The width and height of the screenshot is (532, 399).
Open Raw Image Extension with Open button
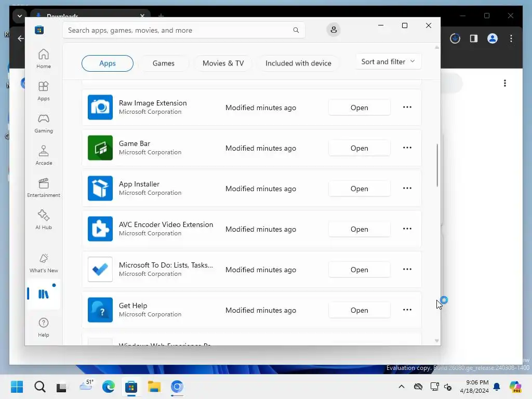(x=360, y=108)
